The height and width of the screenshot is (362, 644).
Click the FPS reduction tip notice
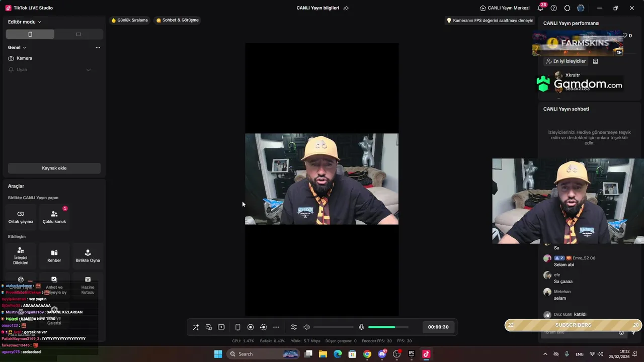490,21
